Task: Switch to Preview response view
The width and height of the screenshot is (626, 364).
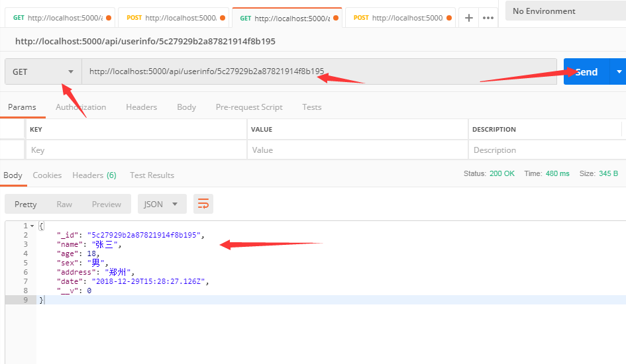Action: [x=106, y=204]
